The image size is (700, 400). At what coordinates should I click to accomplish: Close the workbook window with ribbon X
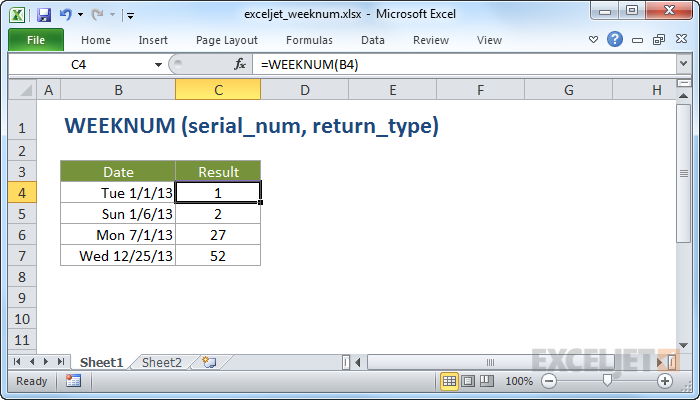pyautogui.click(x=681, y=39)
